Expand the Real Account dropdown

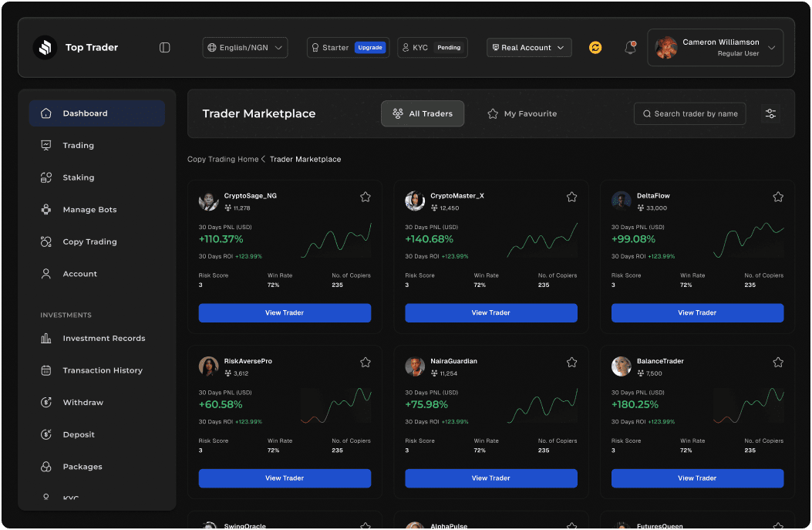point(529,48)
